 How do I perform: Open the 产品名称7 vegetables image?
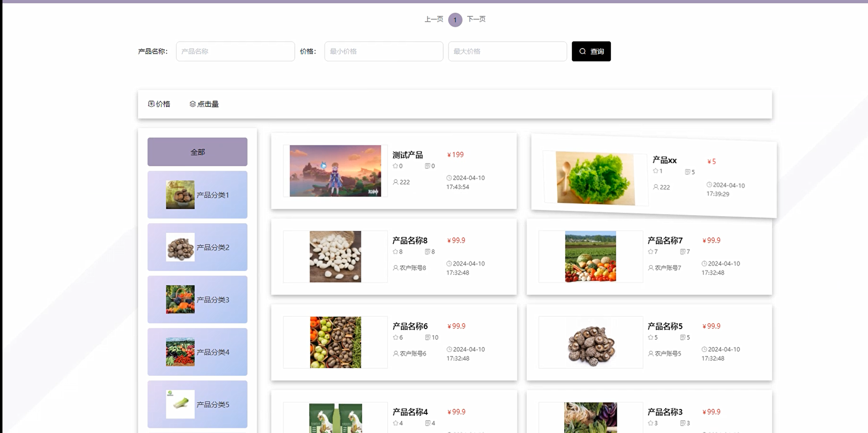click(590, 257)
